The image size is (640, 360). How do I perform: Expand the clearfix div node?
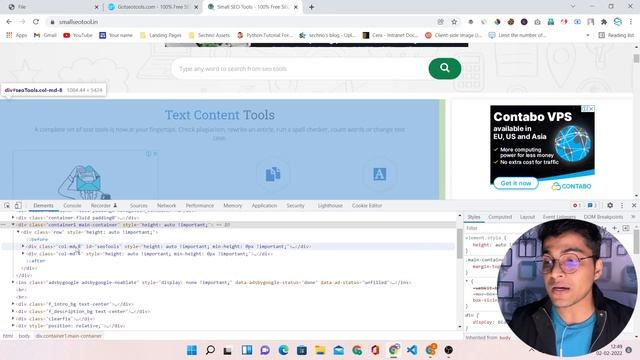click(13, 318)
